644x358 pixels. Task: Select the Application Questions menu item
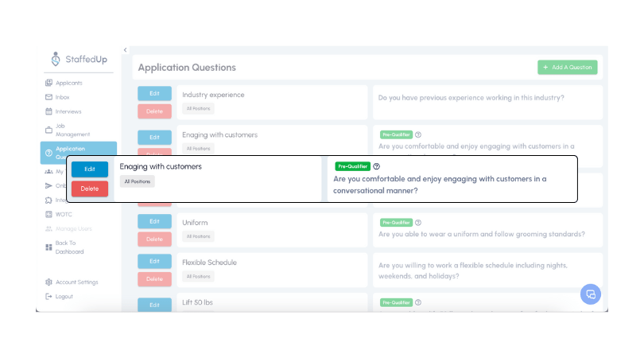tap(78, 152)
